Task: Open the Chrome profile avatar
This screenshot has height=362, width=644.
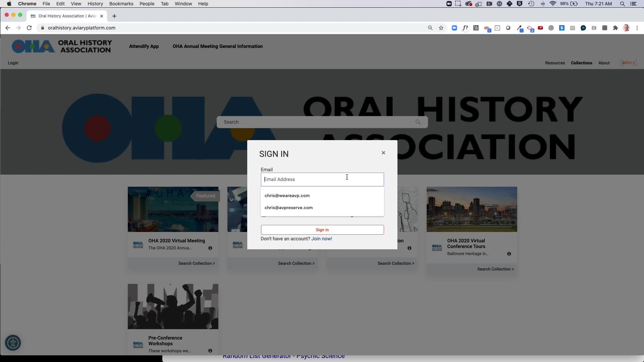Action: tap(626, 28)
